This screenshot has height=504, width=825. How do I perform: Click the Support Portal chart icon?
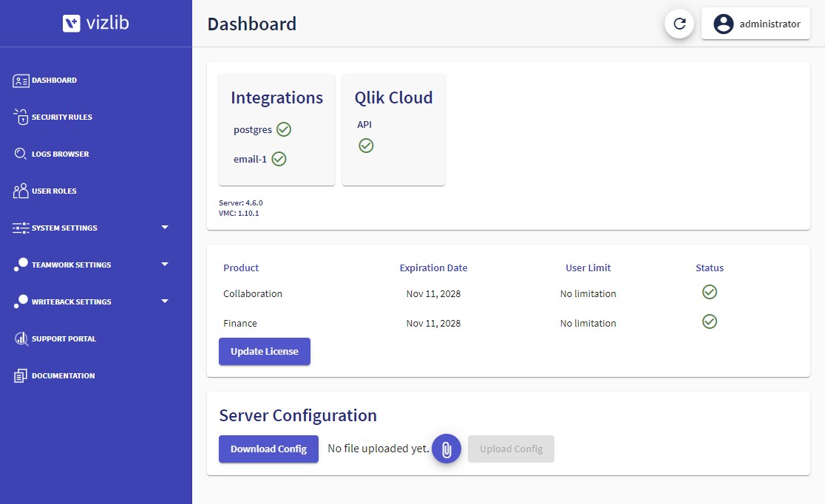click(x=21, y=338)
